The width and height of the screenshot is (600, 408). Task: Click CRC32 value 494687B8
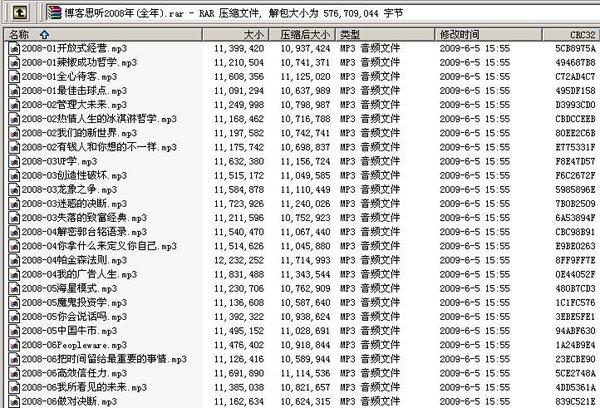[x=576, y=63]
